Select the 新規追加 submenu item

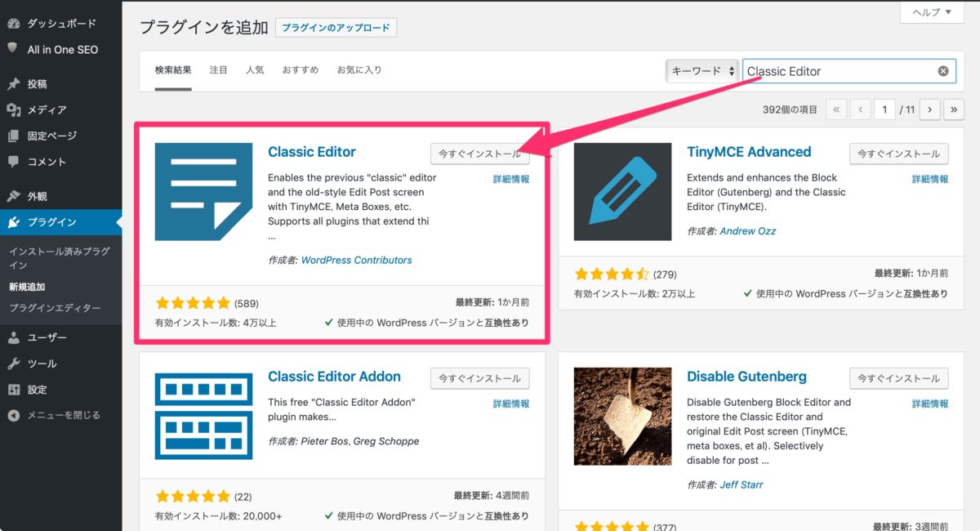click(x=27, y=287)
